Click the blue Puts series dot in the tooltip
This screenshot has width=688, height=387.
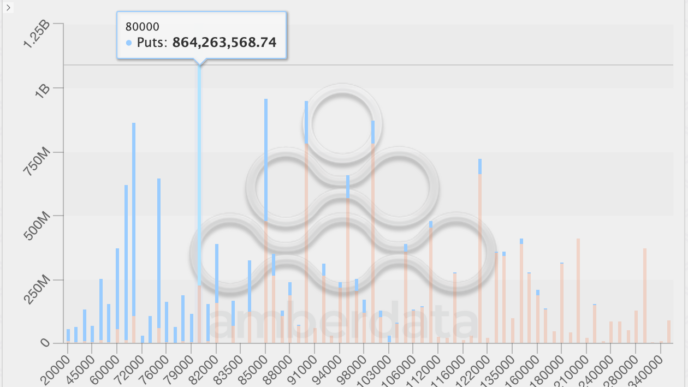129,43
